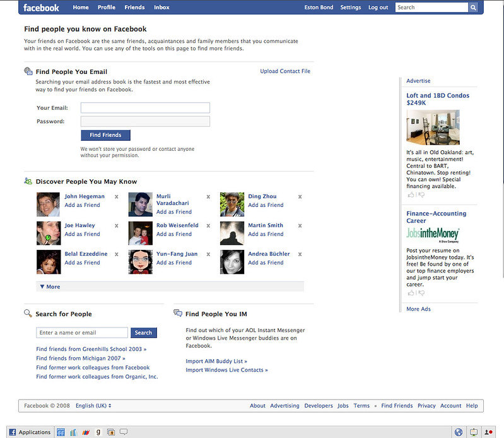Click the speech bubble icon in bottom bar
504x438 pixels.
click(124, 432)
